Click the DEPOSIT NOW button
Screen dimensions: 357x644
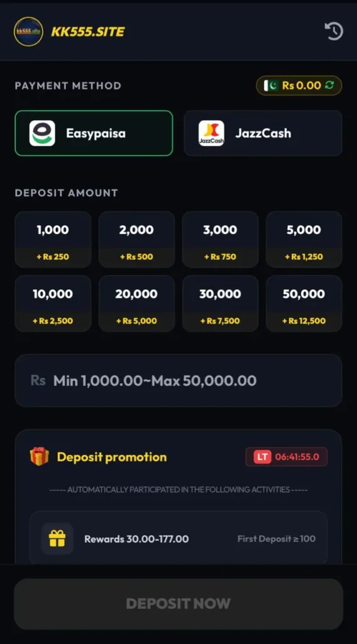(178, 604)
